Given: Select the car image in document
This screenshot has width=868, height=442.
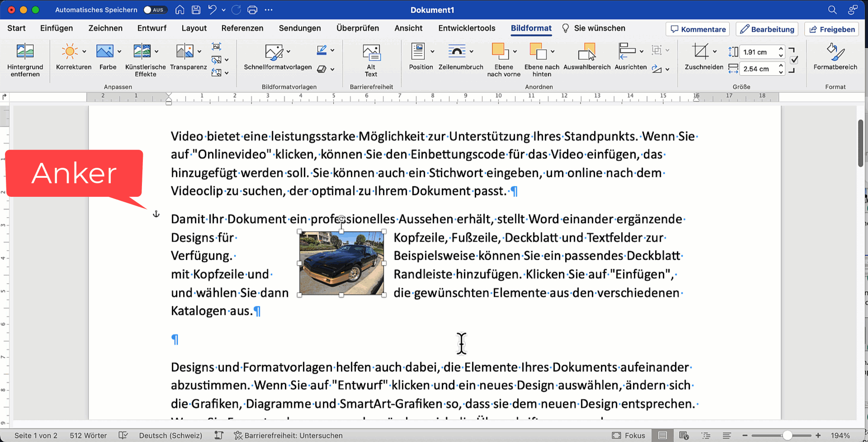Looking at the screenshot, I should click(341, 263).
